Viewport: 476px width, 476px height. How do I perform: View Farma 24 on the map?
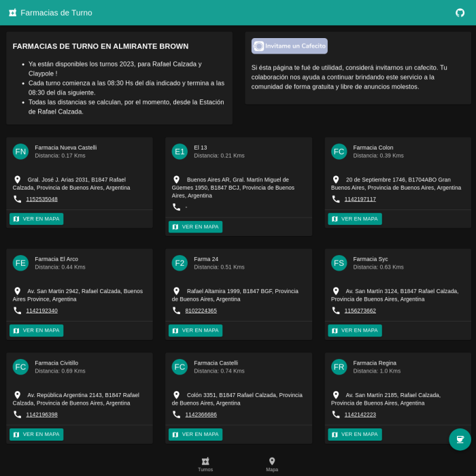click(196, 330)
